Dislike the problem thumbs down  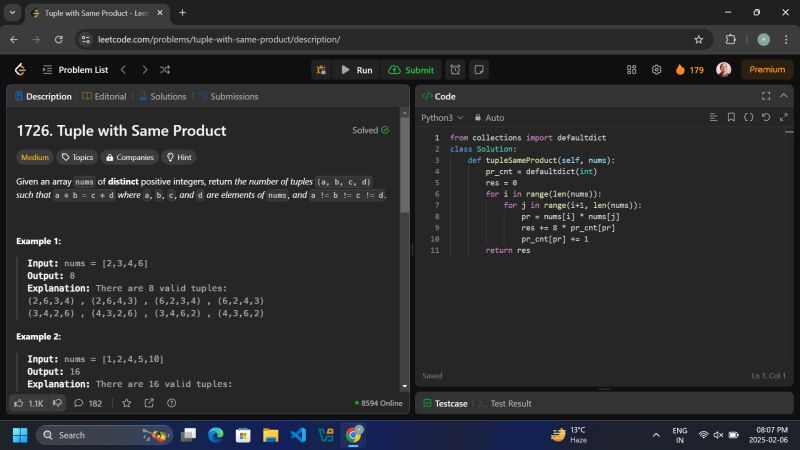[57, 403]
